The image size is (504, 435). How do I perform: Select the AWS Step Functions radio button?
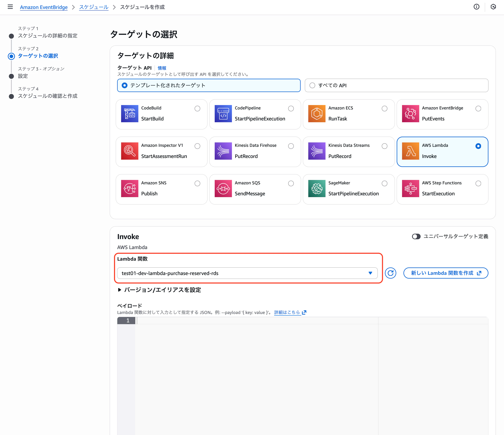(x=478, y=183)
